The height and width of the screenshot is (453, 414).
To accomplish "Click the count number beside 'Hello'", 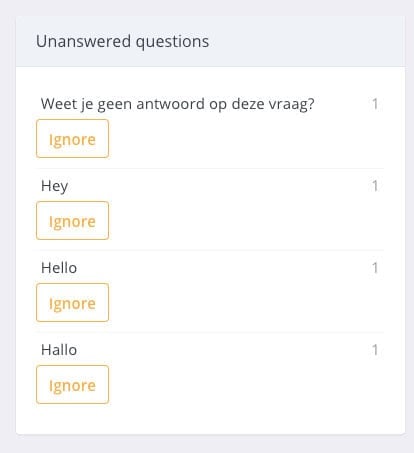I will coord(375,268).
